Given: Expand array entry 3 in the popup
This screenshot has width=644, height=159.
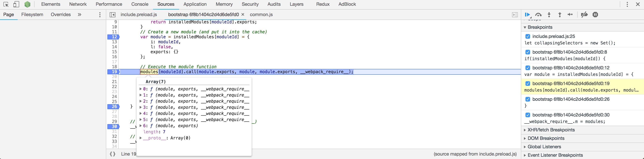Looking at the screenshot, I should 141,108.
